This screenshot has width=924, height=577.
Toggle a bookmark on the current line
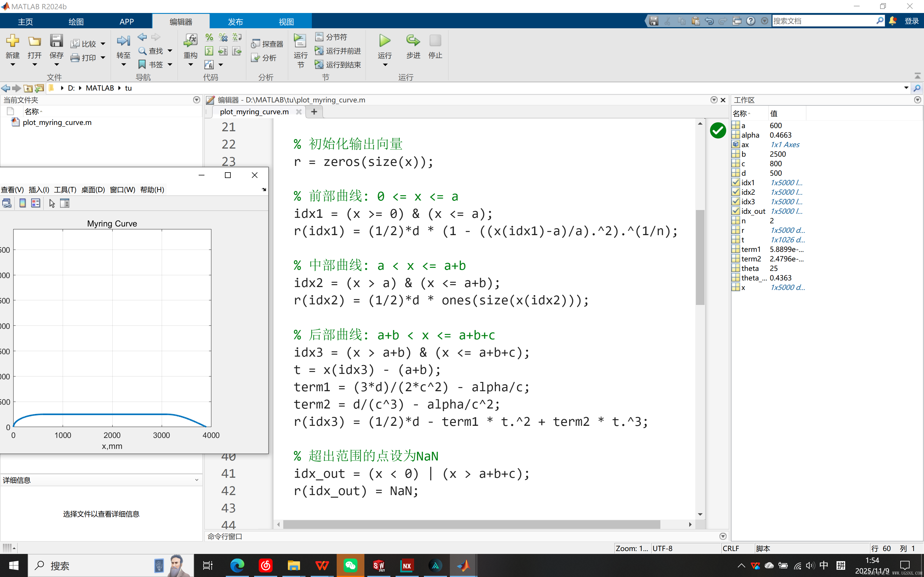(x=142, y=64)
